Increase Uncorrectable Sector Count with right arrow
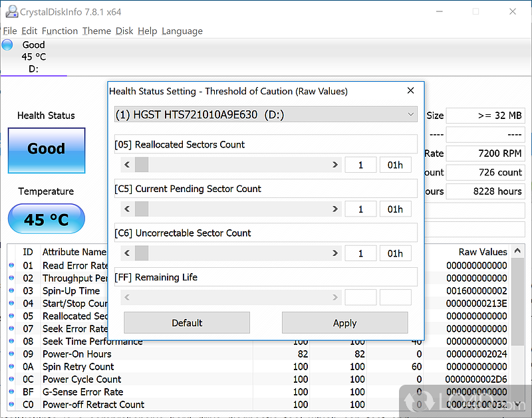 coord(335,253)
